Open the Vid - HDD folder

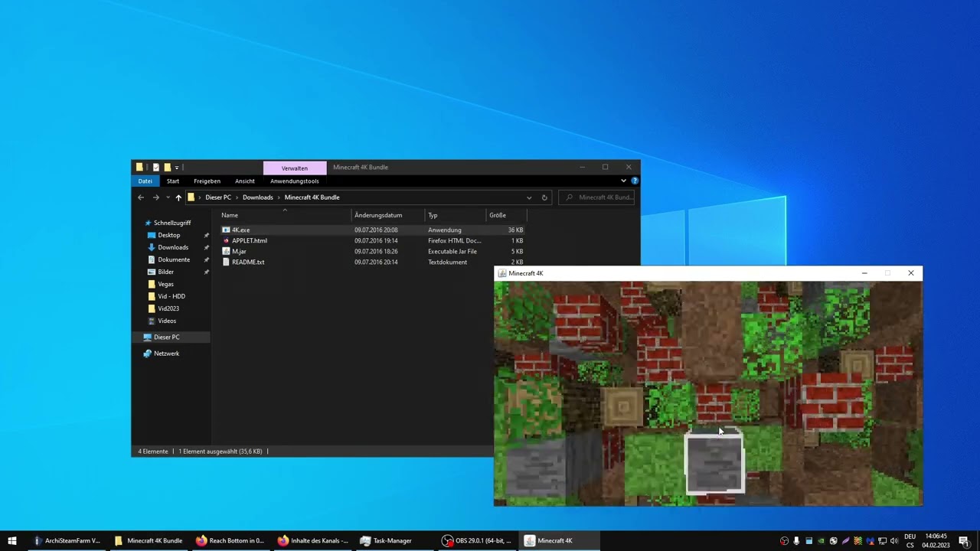pos(171,296)
